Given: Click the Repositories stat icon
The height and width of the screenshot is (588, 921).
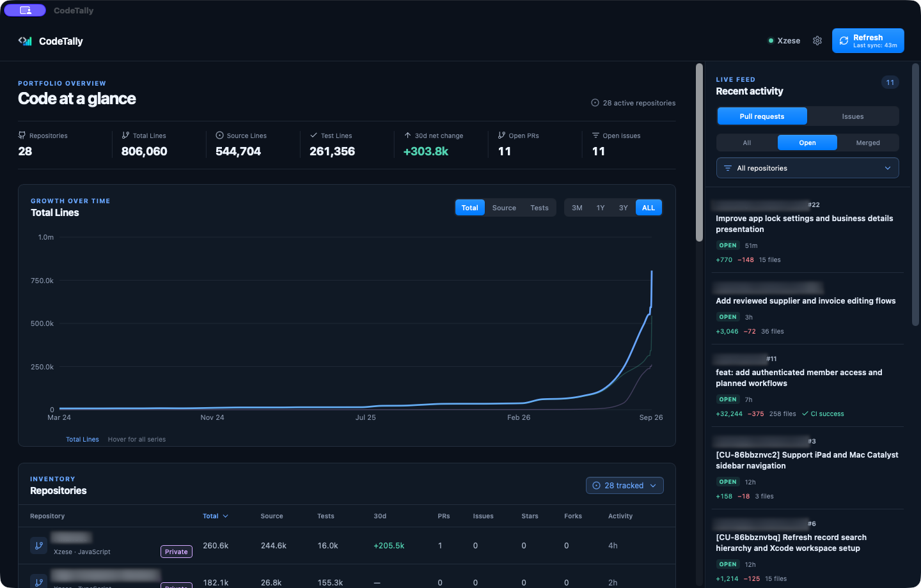Looking at the screenshot, I should click(22, 135).
